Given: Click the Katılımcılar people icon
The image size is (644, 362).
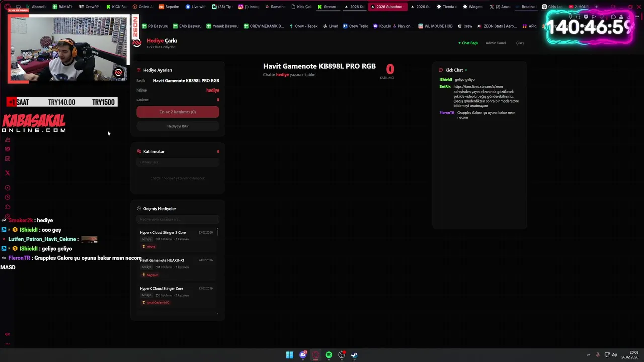Looking at the screenshot, I should (x=139, y=151).
